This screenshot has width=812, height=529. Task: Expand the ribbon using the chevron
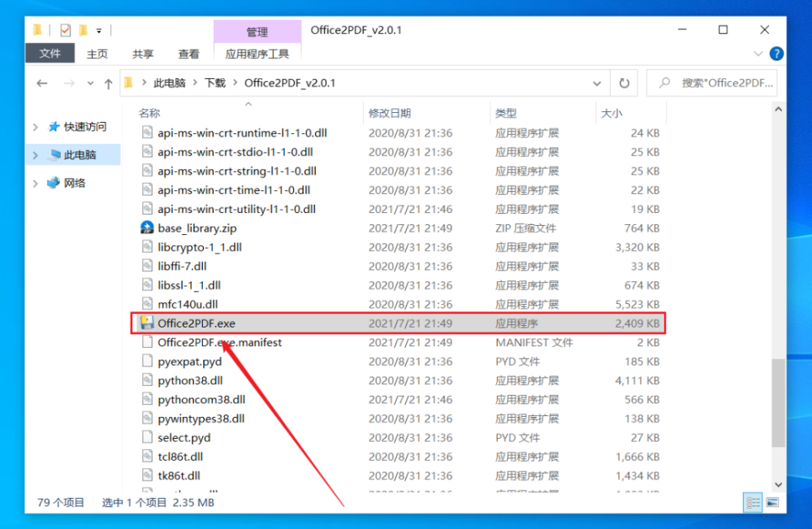tap(758, 54)
